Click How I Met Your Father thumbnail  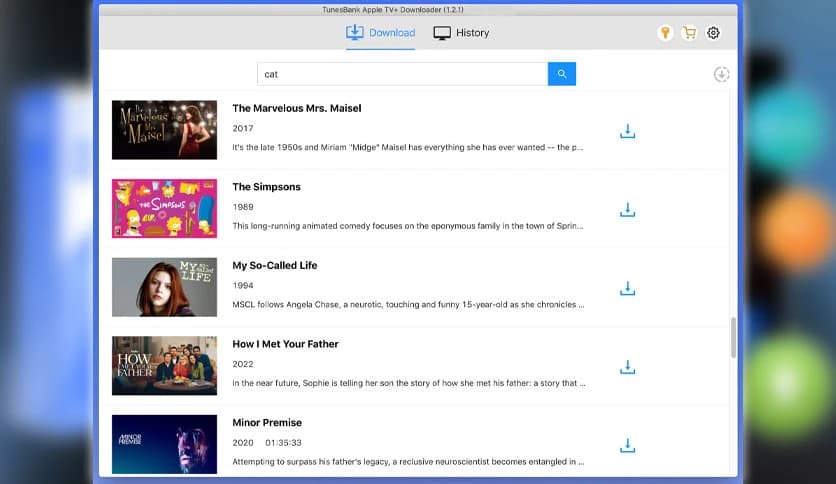[164, 366]
